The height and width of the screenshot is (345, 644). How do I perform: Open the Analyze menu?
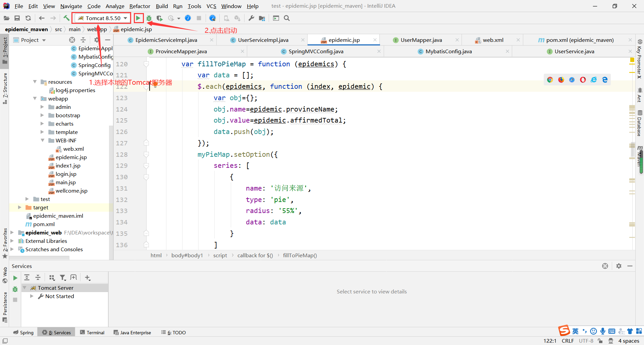[x=115, y=6]
